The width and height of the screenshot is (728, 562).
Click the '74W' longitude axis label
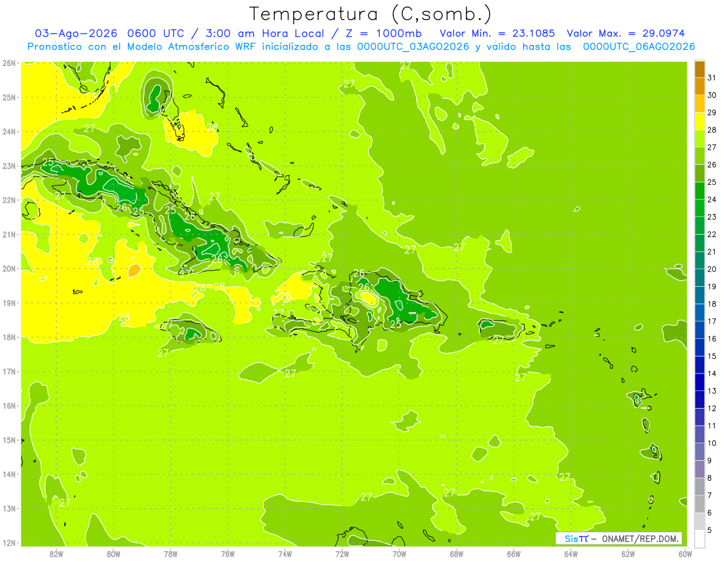(285, 554)
